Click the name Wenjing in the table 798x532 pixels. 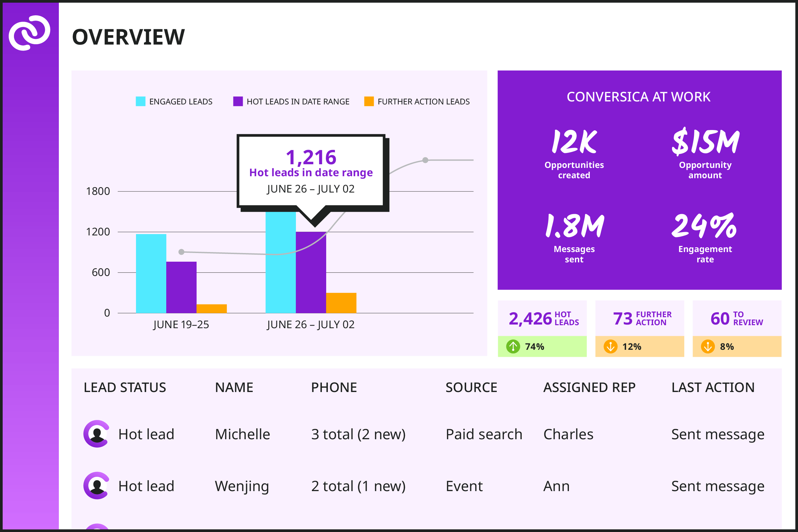point(242,486)
